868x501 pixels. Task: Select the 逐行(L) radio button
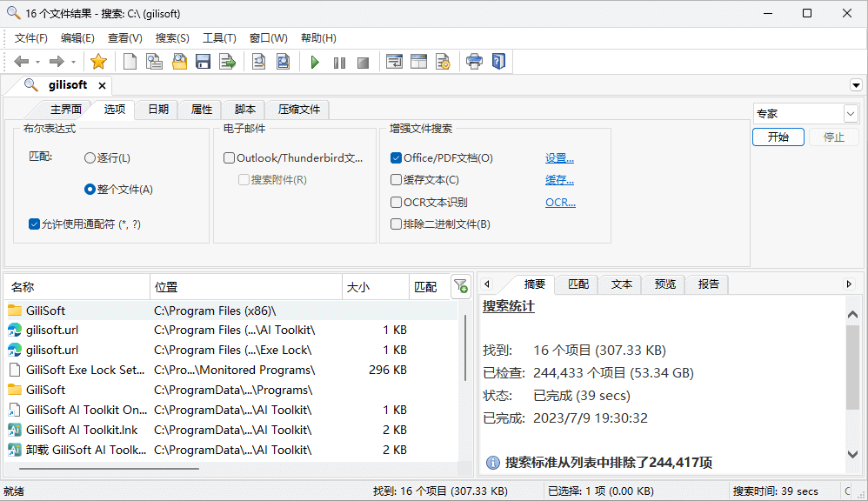point(90,158)
